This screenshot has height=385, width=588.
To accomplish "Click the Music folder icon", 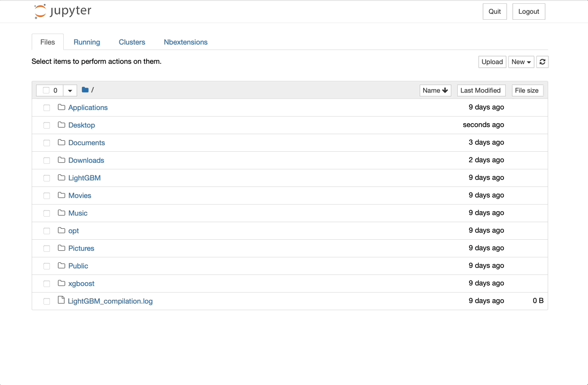I will pos(62,213).
